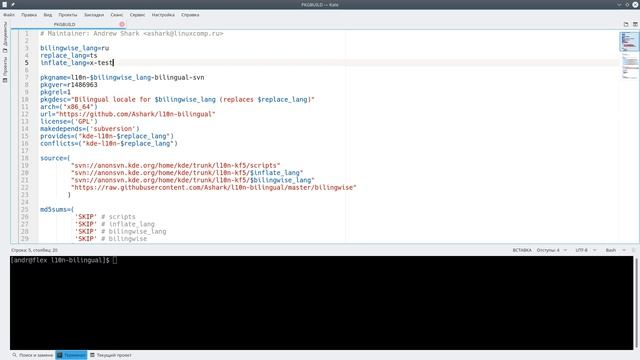The image size is (640, 360).
Task: Click the split view icon in tab bar
Action: [635, 24]
